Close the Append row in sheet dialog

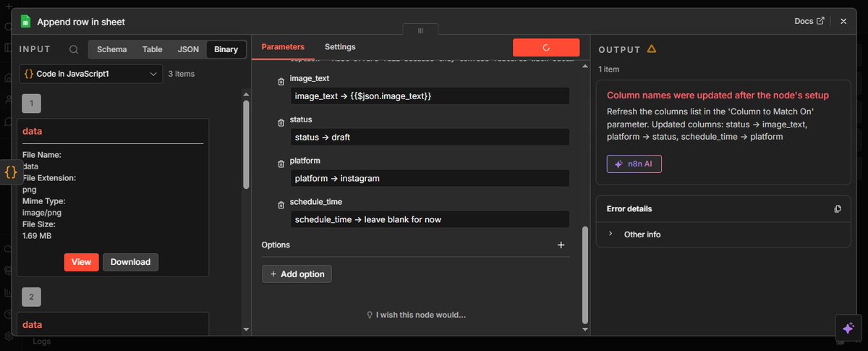tap(843, 21)
